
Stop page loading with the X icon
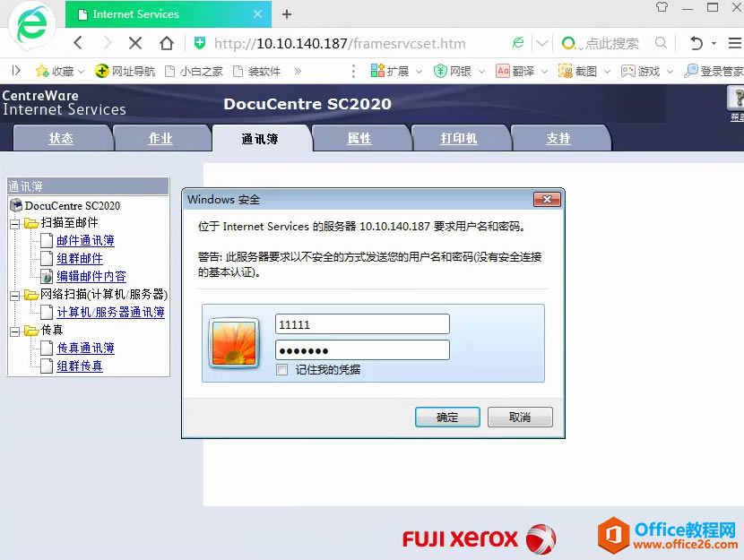point(135,43)
